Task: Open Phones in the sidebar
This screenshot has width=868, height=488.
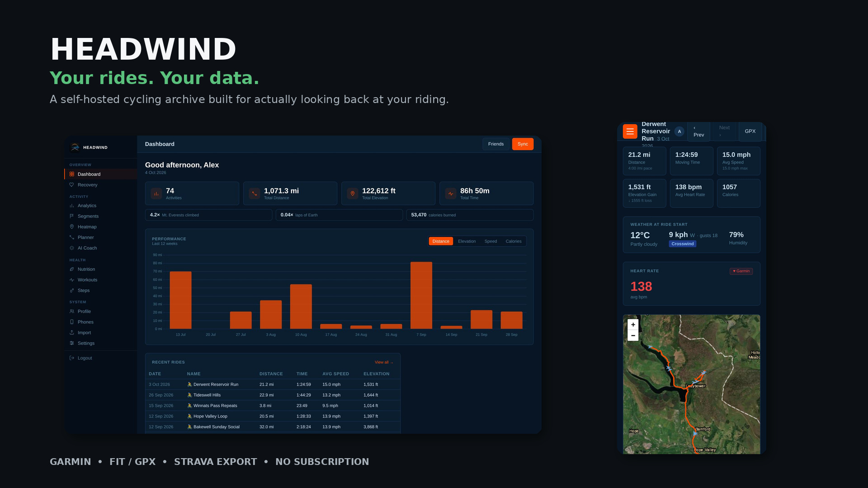Action: (101, 322)
